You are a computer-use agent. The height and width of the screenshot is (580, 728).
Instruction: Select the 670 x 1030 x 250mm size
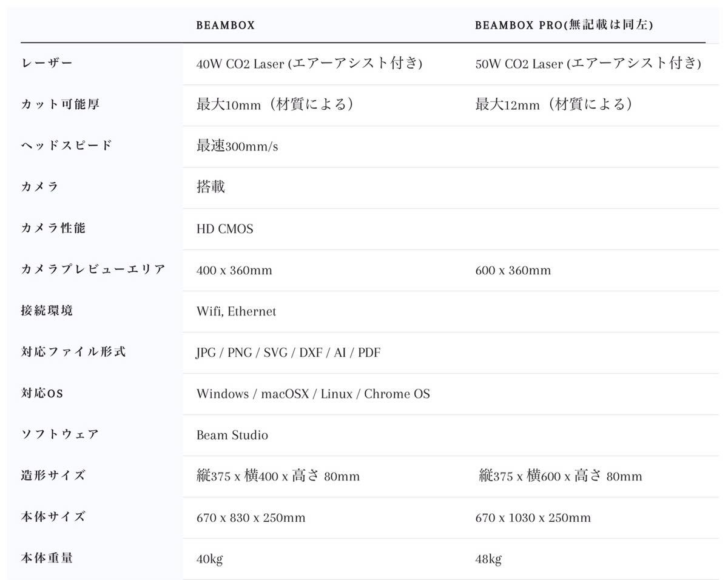[533, 518]
